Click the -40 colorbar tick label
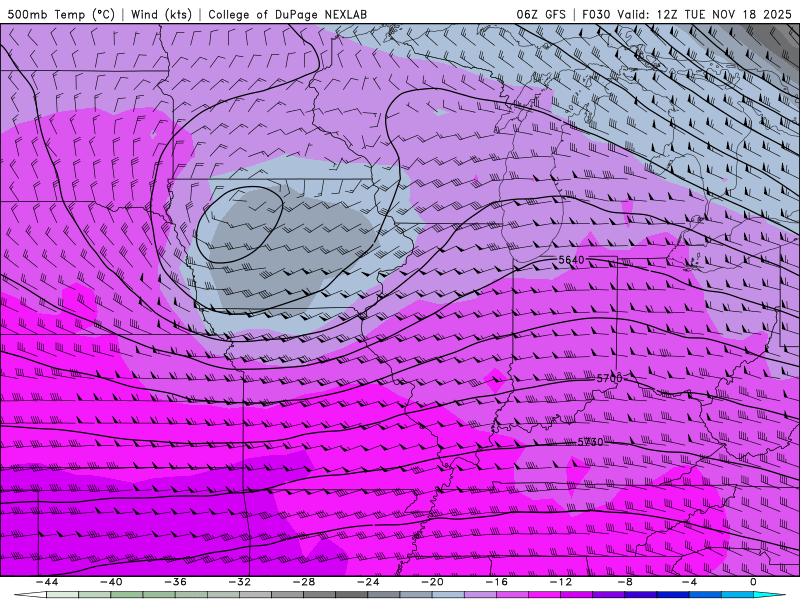Viewport: 800px width, 600px height. 111,582
